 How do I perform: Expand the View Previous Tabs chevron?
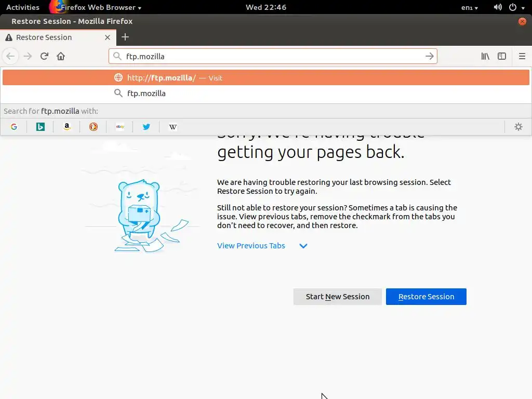303,246
